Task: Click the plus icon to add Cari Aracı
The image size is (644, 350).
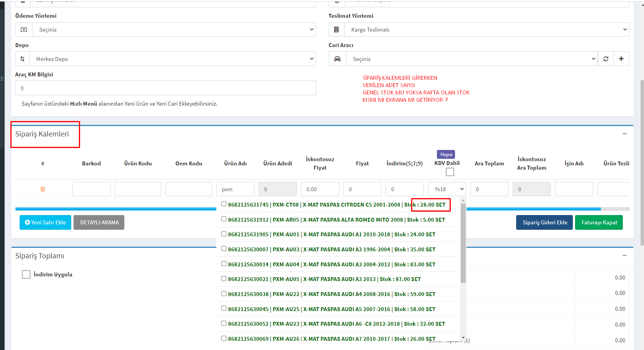Action: 621,59
